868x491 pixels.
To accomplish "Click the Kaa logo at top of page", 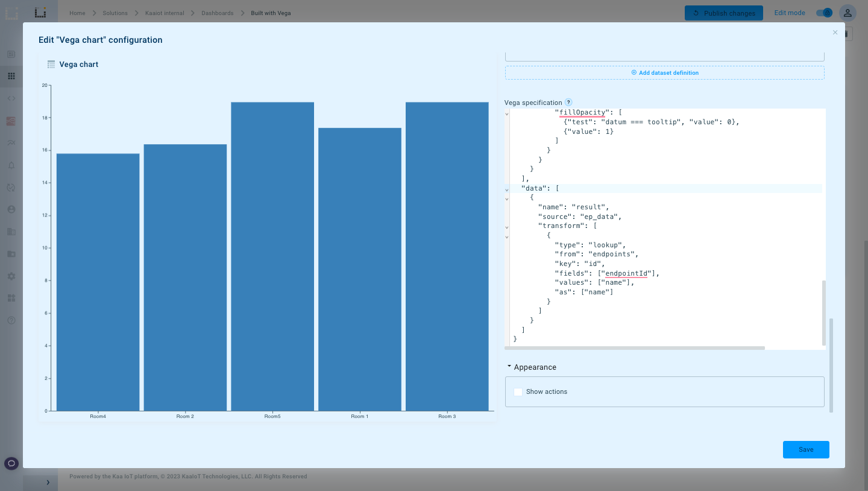I will point(40,12).
